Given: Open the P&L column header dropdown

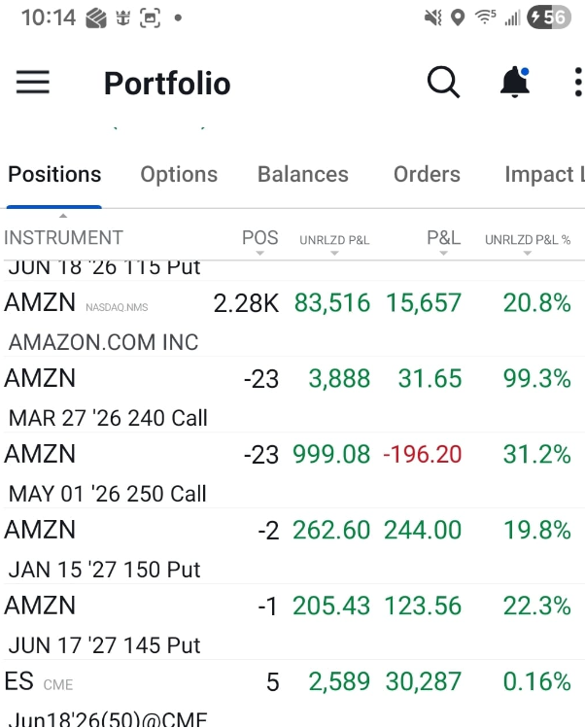Looking at the screenshot, I should point(444,254).
